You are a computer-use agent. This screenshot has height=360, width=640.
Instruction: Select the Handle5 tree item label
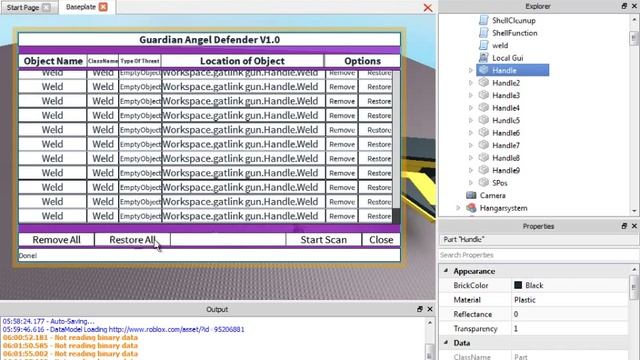click(x=506, y=120)
